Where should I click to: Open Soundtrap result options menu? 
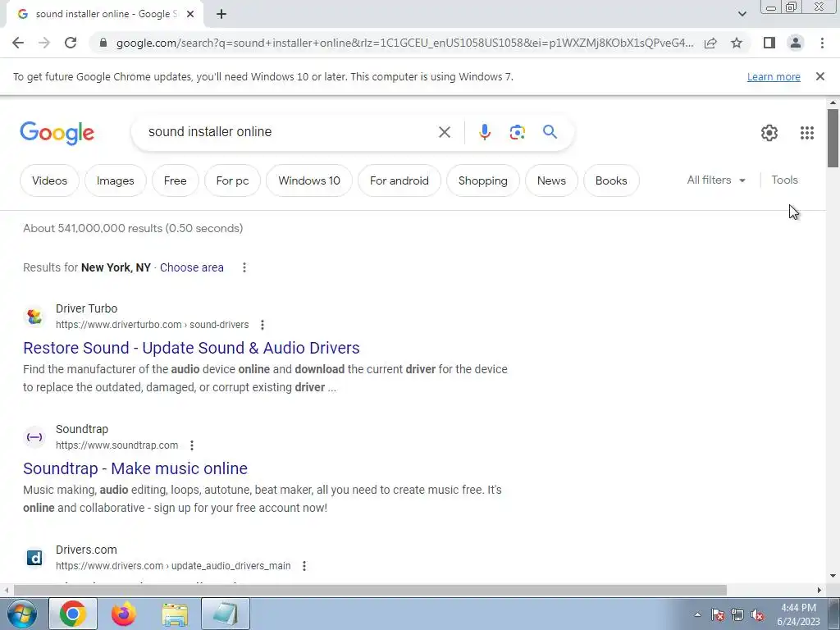coord(192,445)
